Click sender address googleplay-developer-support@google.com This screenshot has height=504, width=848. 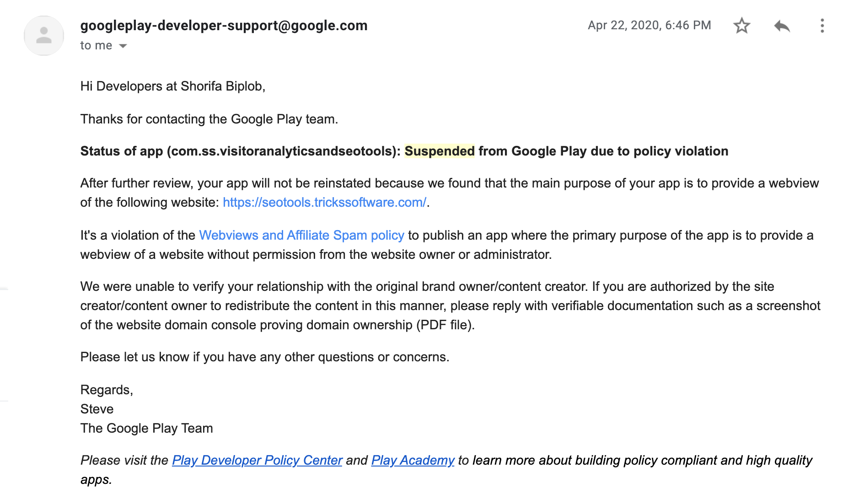(x=224, y=26)
